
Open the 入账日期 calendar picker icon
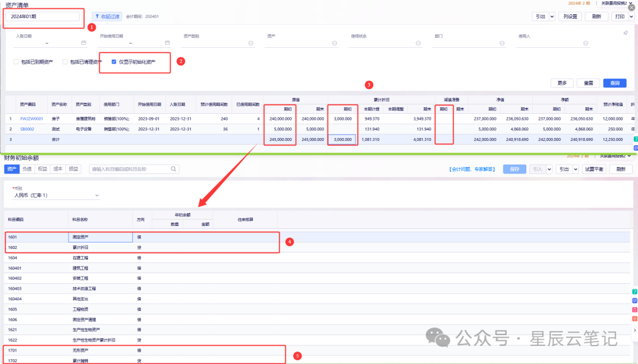click(84, 42)
